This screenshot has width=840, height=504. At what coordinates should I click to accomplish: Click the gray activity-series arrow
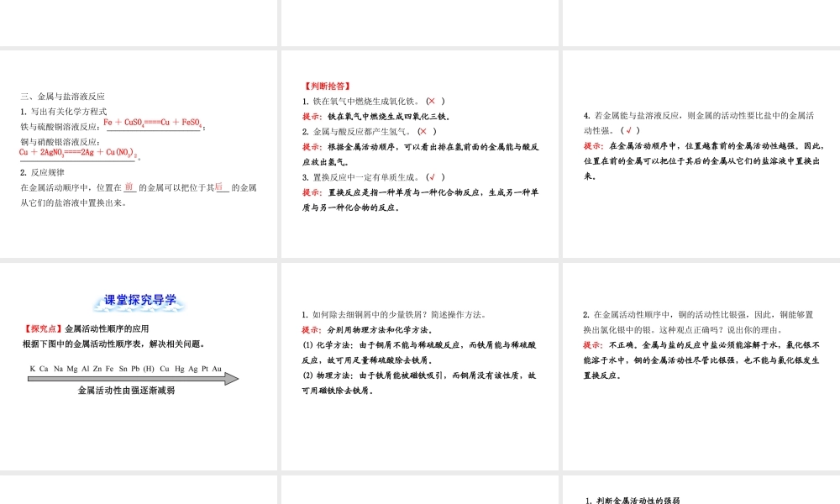[x=133, y=379]
